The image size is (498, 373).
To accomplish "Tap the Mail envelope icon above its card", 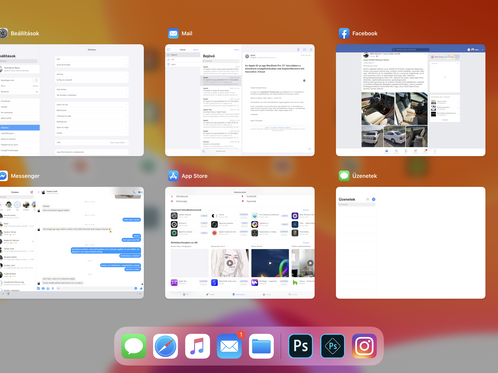I will (173, 33).
